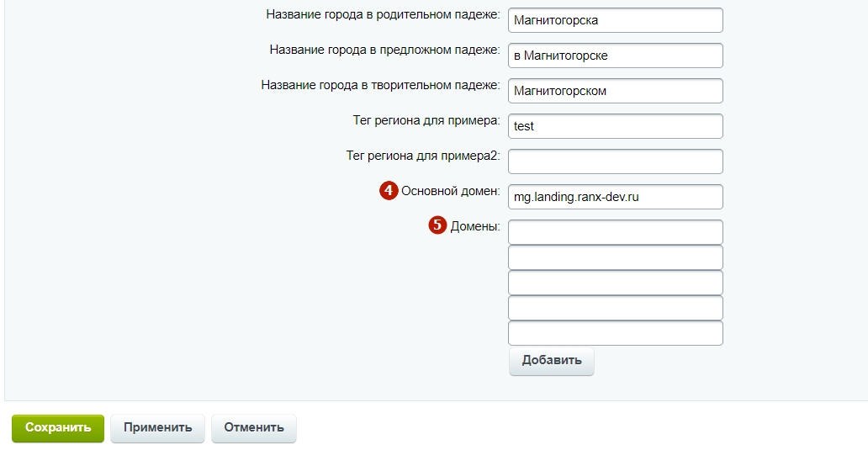Click the Применить button
Screen dimensions: 868x450
click(158, 428)
